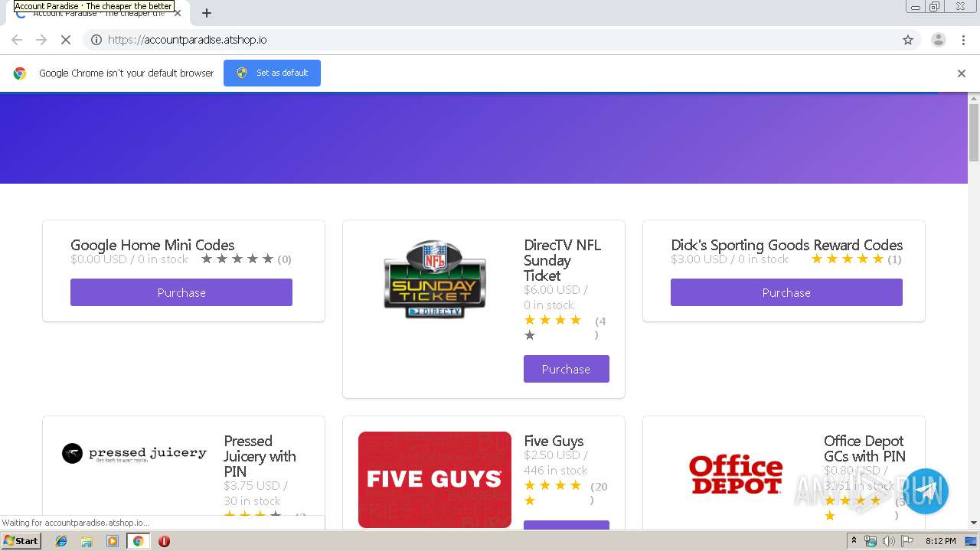Screen dimensions: 980x551
Task: Set Chrome as default browser
Action: [x=272, y=73]
